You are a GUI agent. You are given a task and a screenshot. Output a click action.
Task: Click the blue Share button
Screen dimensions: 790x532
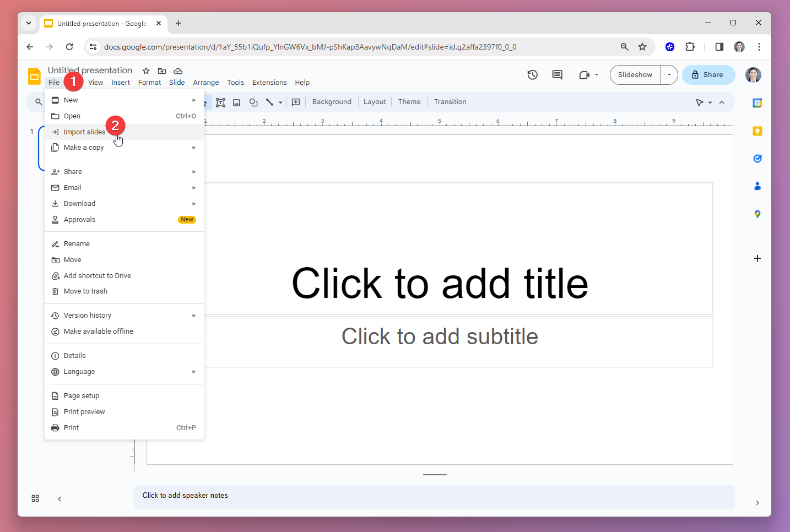pyautogui.click(x=708, y=75)
